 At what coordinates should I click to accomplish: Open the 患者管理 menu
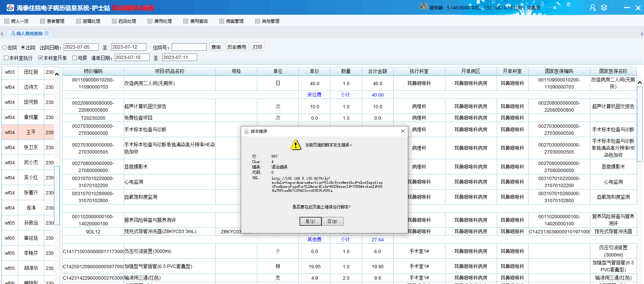52,21
